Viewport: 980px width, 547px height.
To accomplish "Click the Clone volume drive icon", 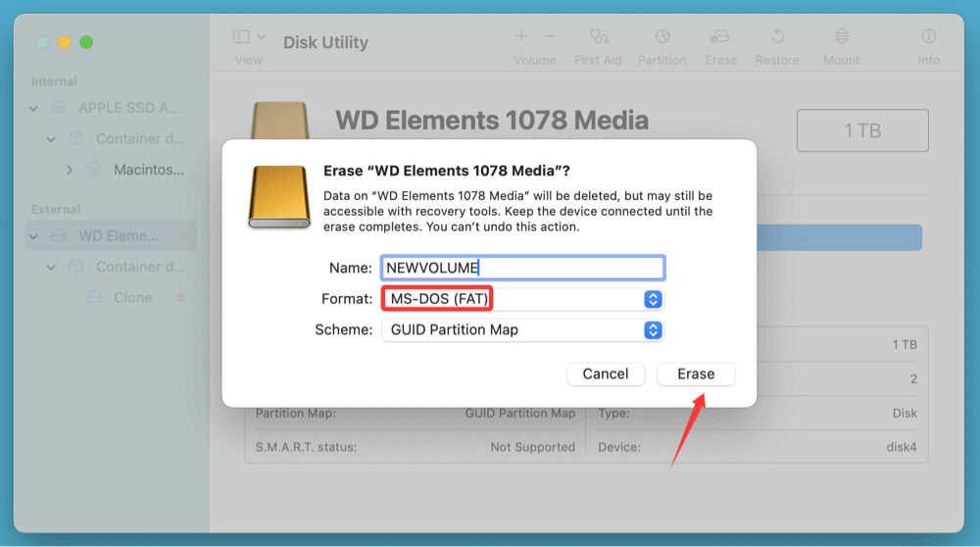I will pyautogui.click(x=94, y=297).
